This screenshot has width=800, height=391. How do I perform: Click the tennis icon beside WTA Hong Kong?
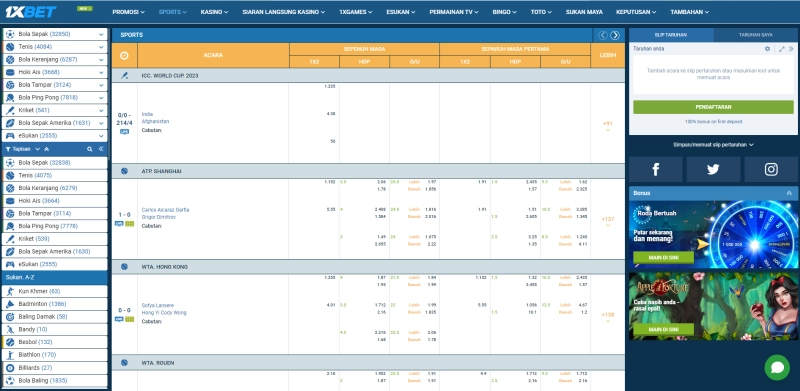coord(124,267)
